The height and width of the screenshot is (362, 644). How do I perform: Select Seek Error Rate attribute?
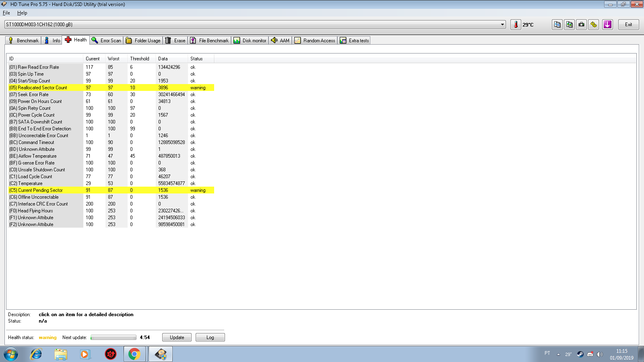[110, 95]
